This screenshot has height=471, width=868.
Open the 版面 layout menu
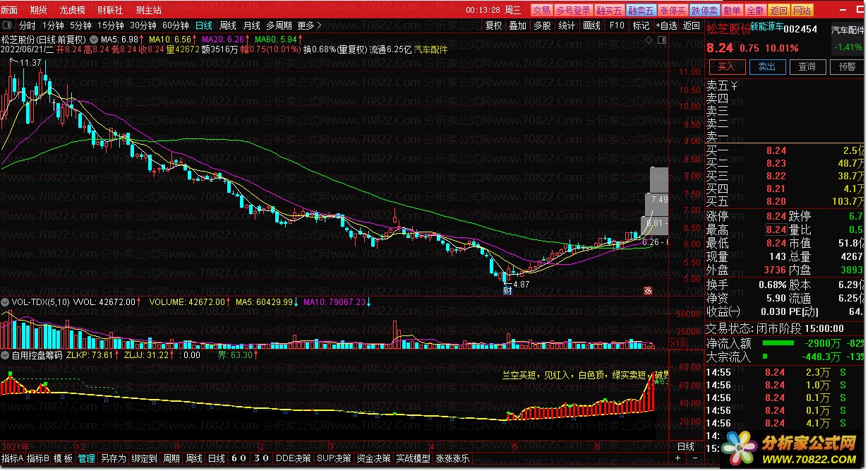pos(9,10)
